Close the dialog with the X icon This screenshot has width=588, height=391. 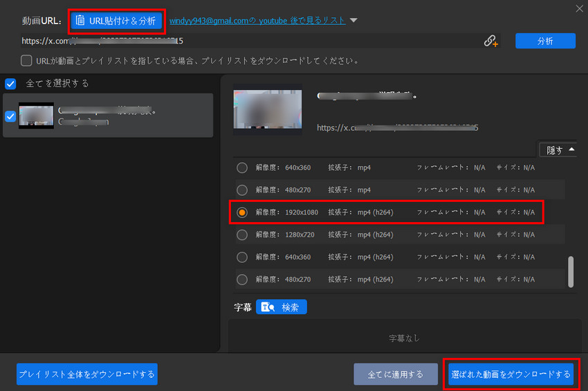pos(579,8)
